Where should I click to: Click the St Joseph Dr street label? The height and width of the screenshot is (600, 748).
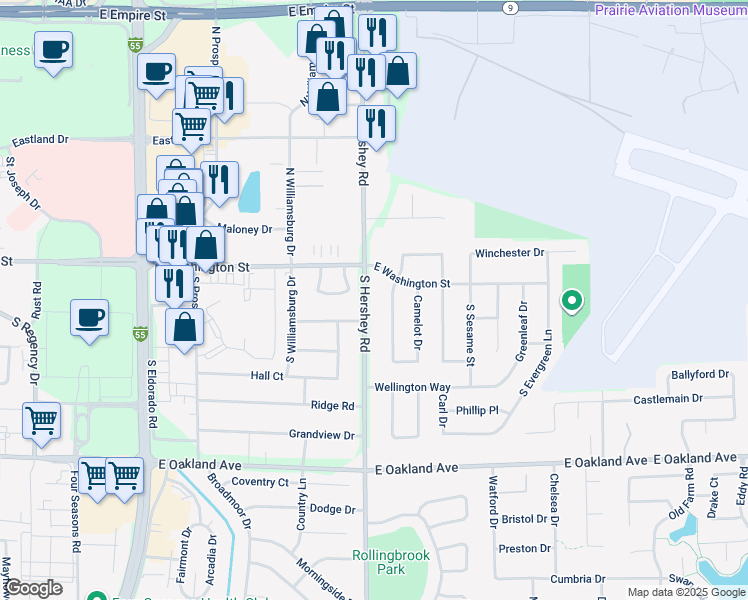pos(23,184)
